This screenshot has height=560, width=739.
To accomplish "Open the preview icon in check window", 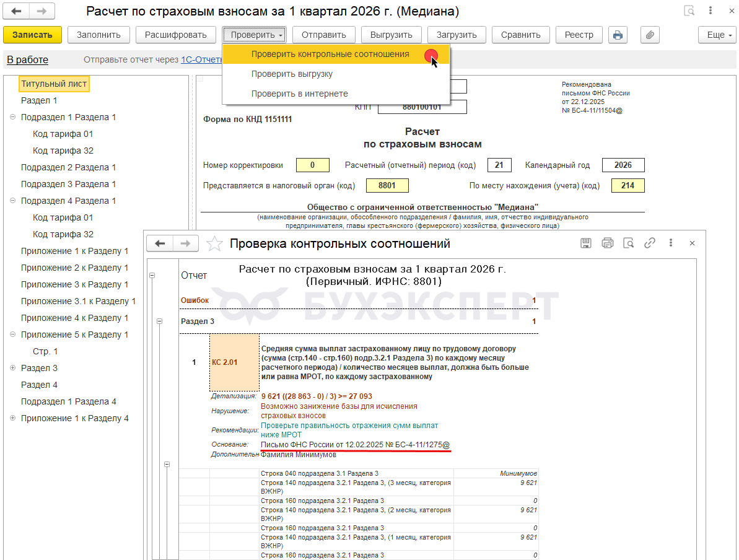I will [x=628, y=243].
